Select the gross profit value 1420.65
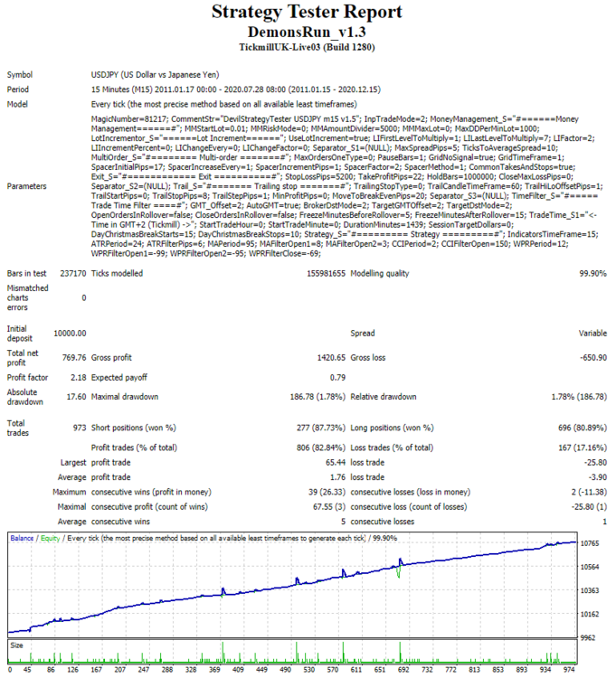This screenshot has width=616, height=678. point(331,358)
